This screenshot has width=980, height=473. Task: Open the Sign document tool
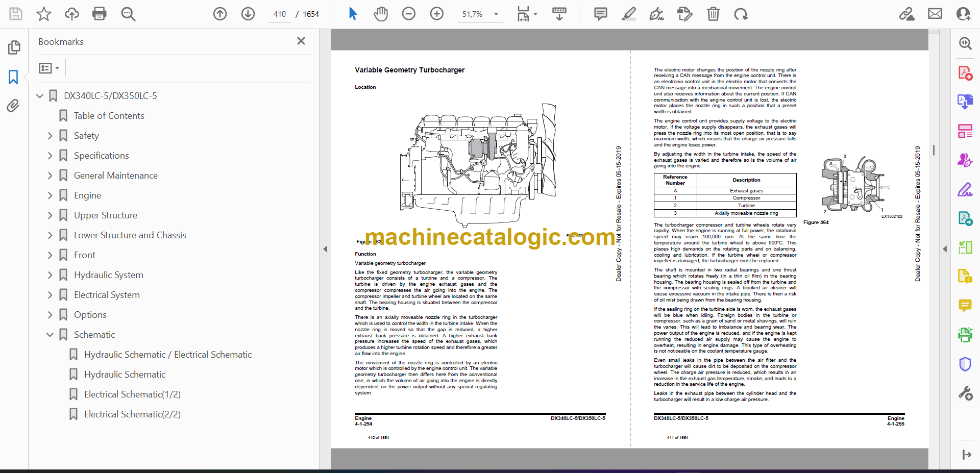[x=657, y=14]
